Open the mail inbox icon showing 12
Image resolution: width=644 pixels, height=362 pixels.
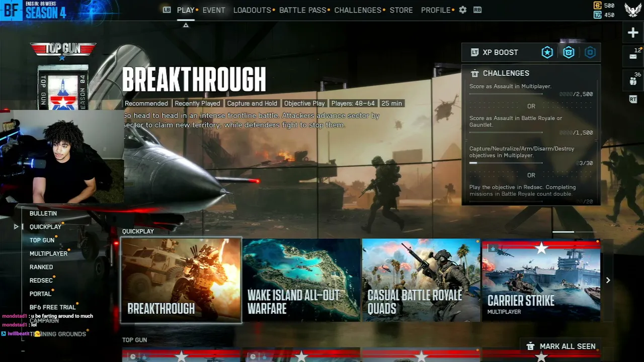[633, 56]
